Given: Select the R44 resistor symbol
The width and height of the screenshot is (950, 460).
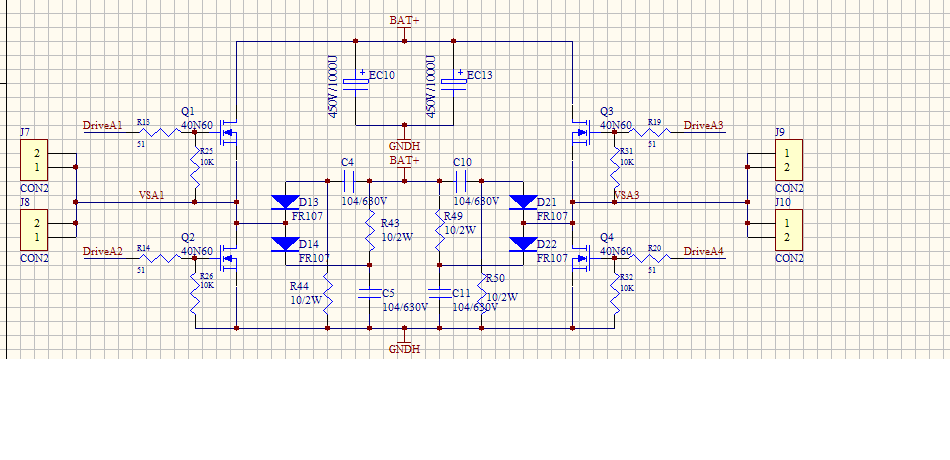Looking at the screenshot, I should click(327, 292).
